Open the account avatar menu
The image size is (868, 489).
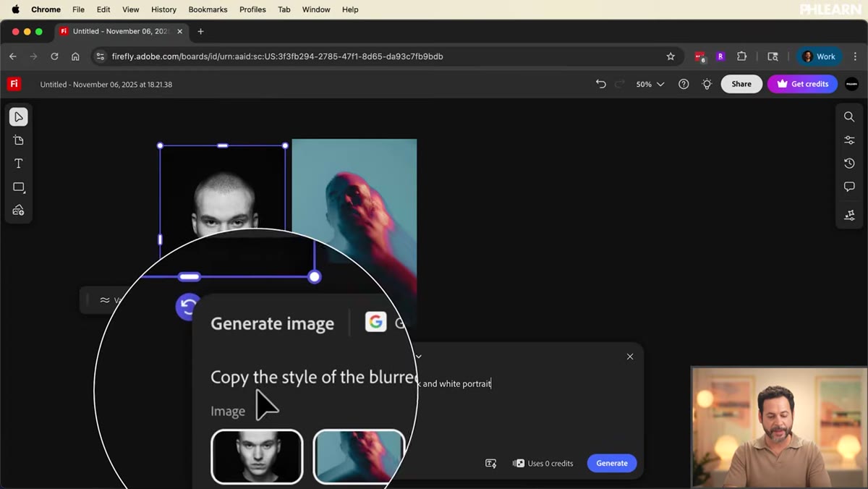[x=851, y=84]
